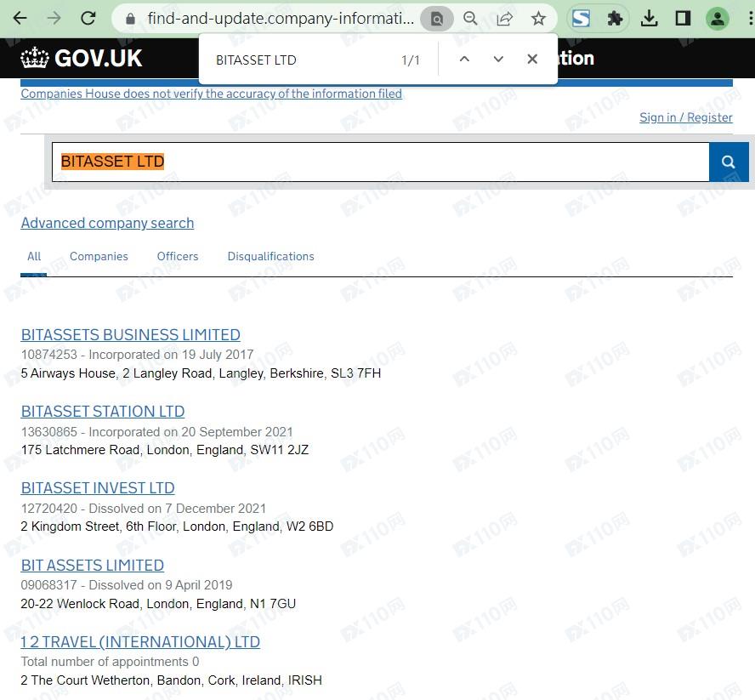755x700 pixels.
Task: Click the share page icon
Action: 505,19
